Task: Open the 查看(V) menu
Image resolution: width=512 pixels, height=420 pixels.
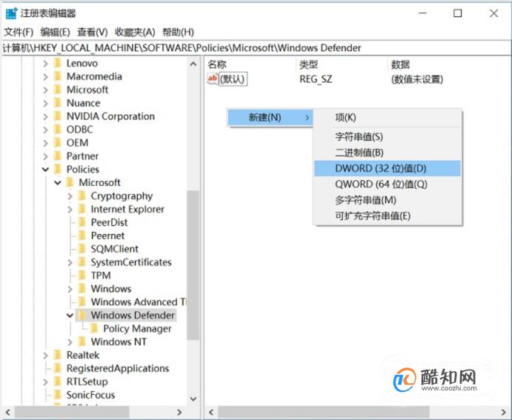Action: pos(93,32)
